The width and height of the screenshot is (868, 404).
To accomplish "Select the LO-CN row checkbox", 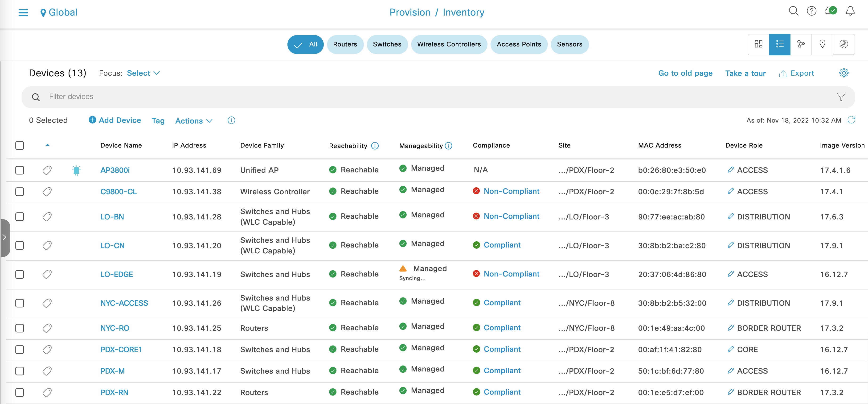I will [x=20, y=245].
